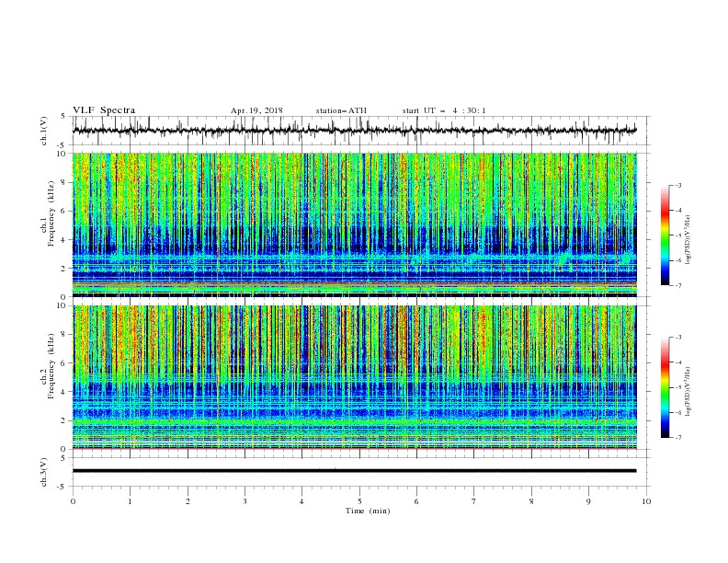Viewport: 728px width, 563px height.
Task: Click the "10" kHz tick on ch.2 spectrogram
Action: click(63, 305)
